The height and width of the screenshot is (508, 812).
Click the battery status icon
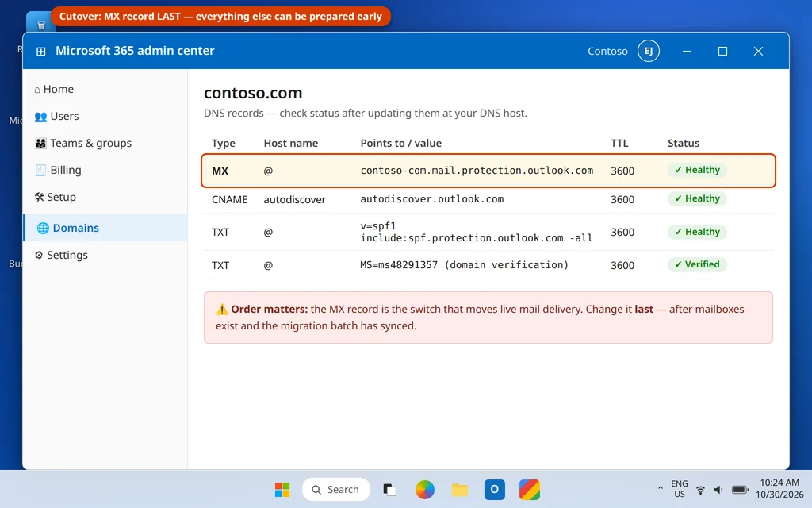coord(740,490)
